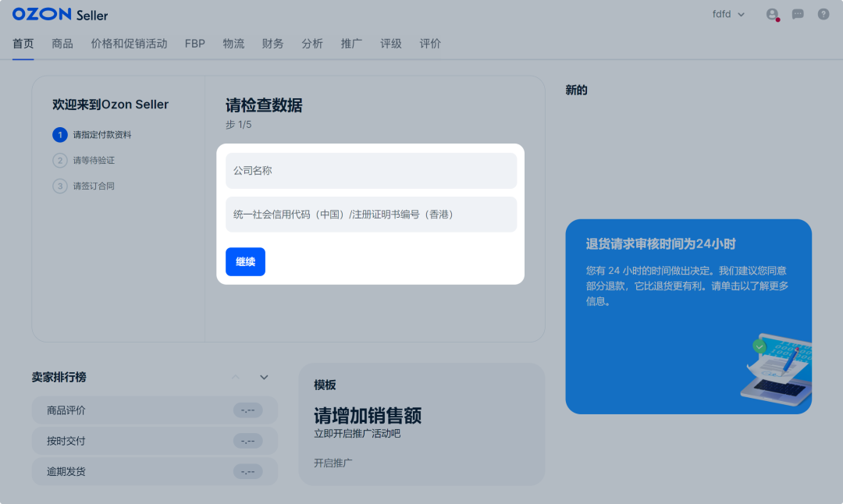The height and width of the screenshot is (504, 843).
Task: Select step 3 请签订合同 circle
Action: (x=60, y=186)
